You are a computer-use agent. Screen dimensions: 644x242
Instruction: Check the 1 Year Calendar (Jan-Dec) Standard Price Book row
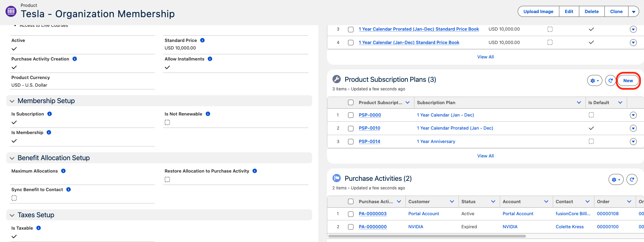click(351, 43)
